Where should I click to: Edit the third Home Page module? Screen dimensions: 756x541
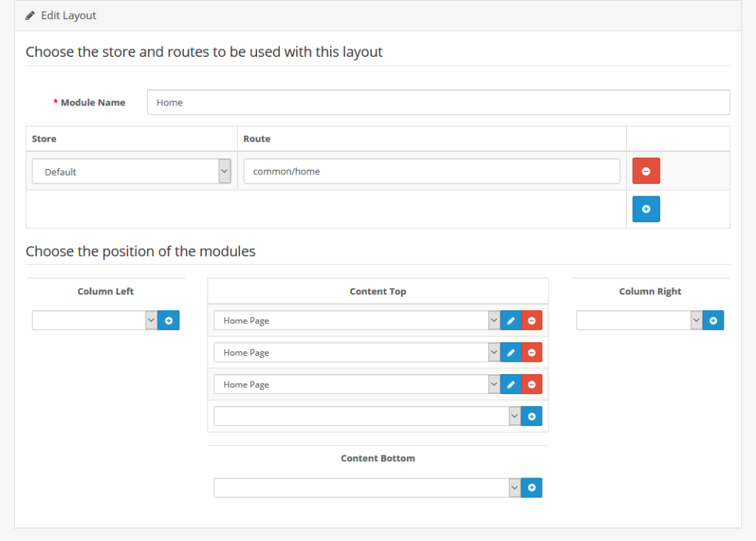point(511,385)
